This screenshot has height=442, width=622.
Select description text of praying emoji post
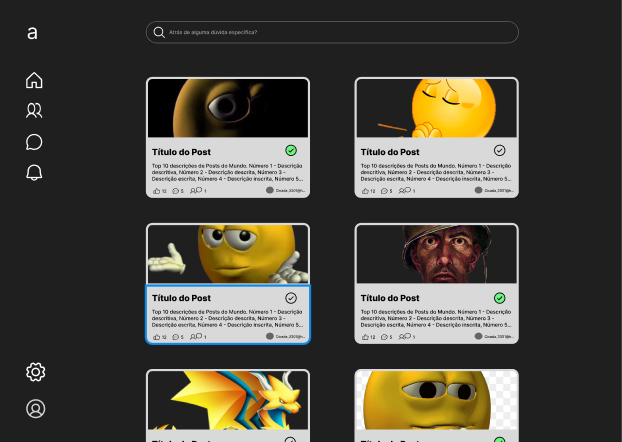coord(436,172)
